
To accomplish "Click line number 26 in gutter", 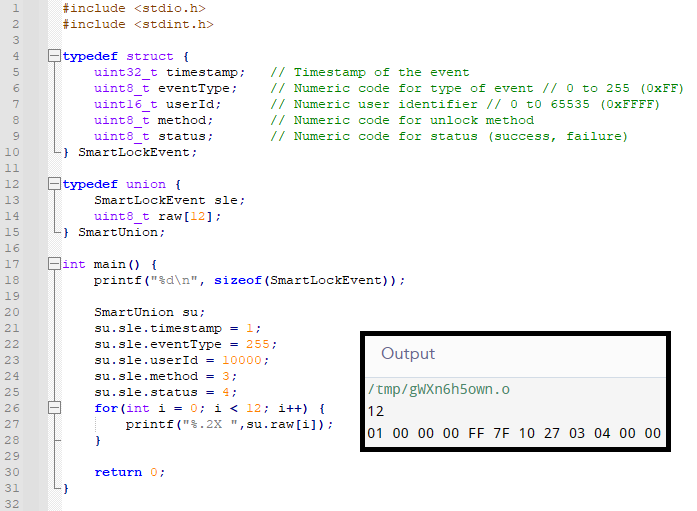I will click(12, 408).
